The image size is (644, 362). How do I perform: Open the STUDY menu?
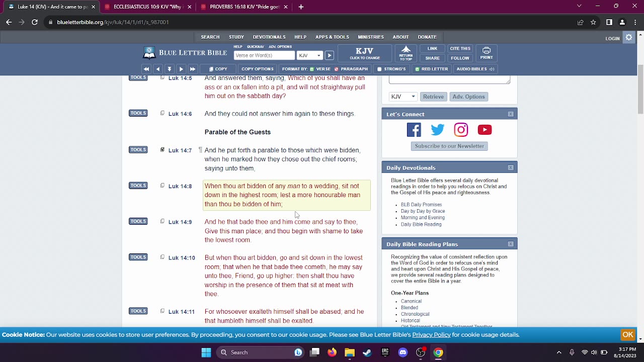236,37
